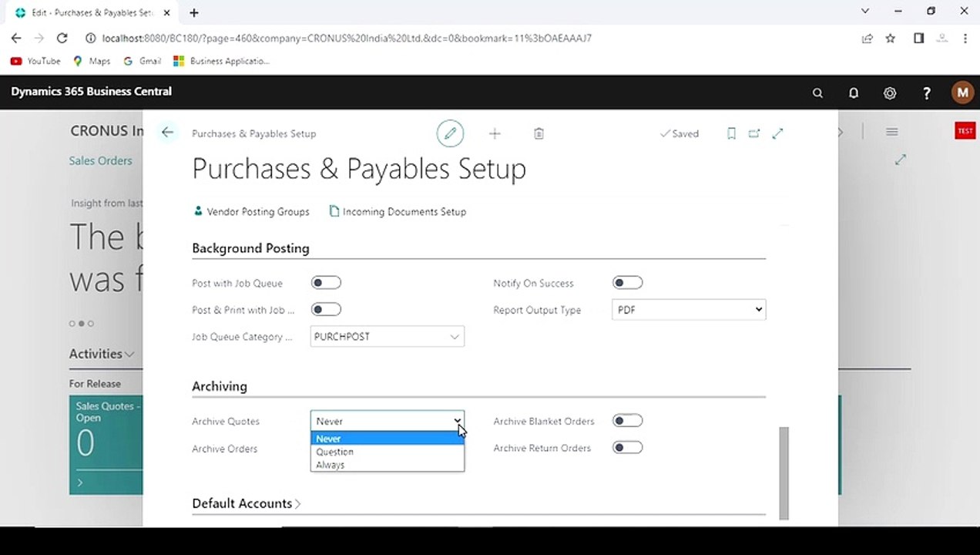
Task: Select second carousel dot on home page
Action: 82,324
